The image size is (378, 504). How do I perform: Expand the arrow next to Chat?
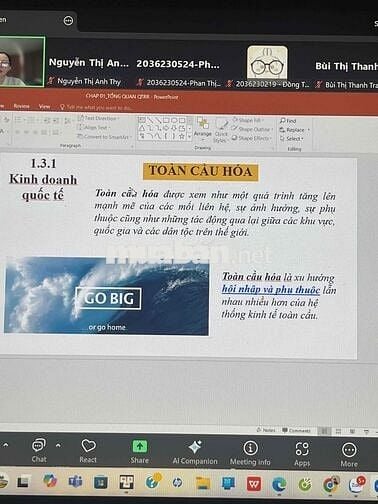pos(58,445)
